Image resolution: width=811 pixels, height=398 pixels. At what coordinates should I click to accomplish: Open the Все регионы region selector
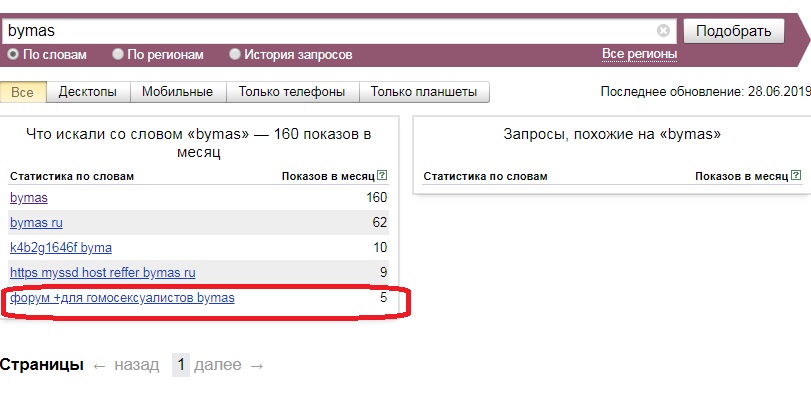pyautogui.click(x=639, y=54)
